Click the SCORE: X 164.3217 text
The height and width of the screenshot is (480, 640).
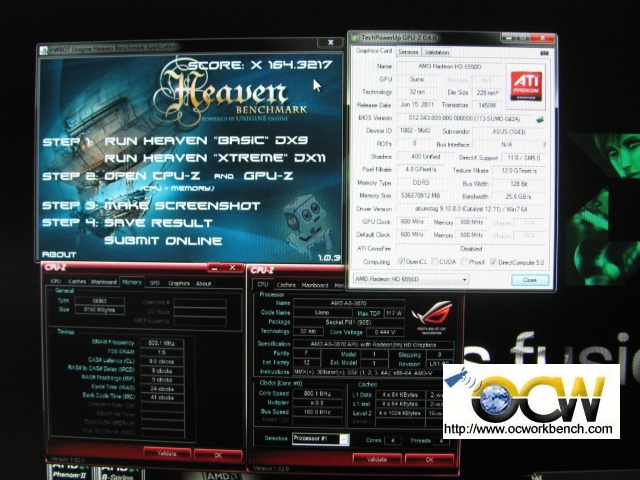[x=260, y=64]
